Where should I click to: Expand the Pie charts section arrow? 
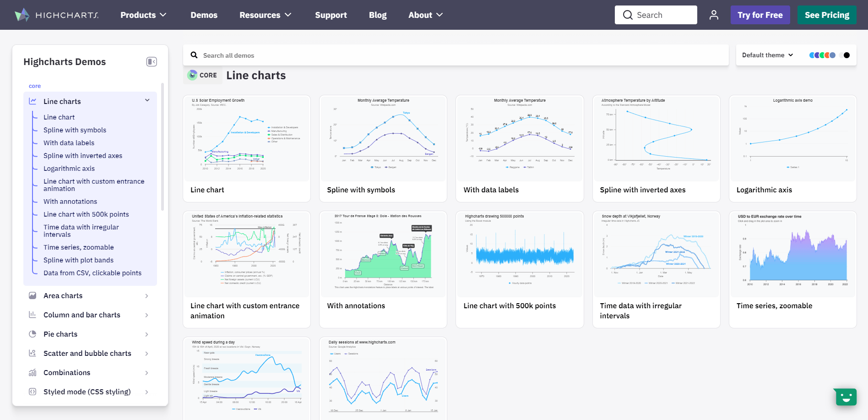pyautogui.click(x=147, y=335)
